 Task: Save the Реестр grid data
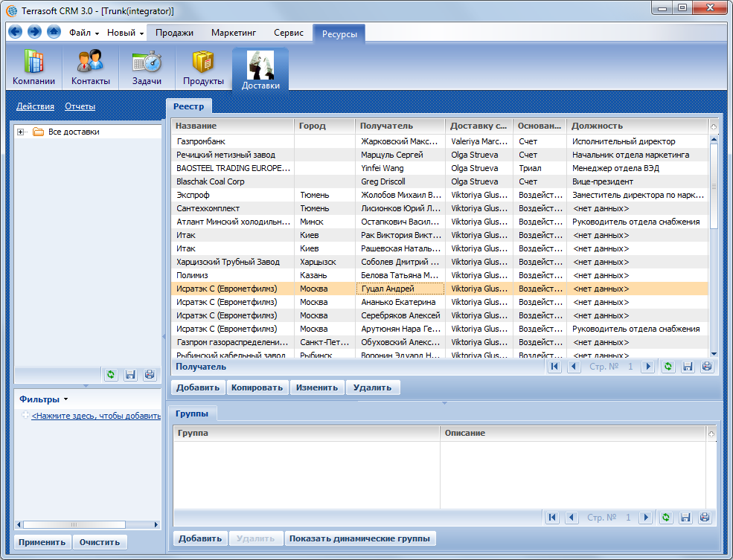(688, 367)
